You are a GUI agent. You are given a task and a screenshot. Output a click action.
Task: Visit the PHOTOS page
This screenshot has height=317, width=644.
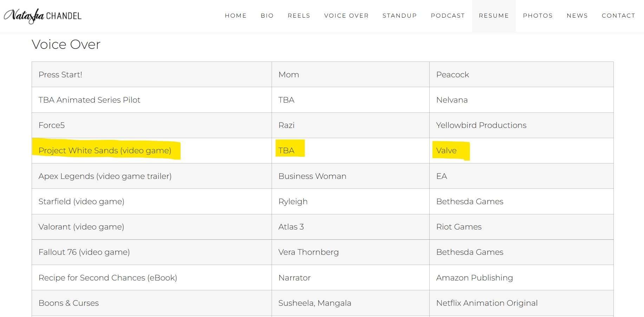coord(538,16)
